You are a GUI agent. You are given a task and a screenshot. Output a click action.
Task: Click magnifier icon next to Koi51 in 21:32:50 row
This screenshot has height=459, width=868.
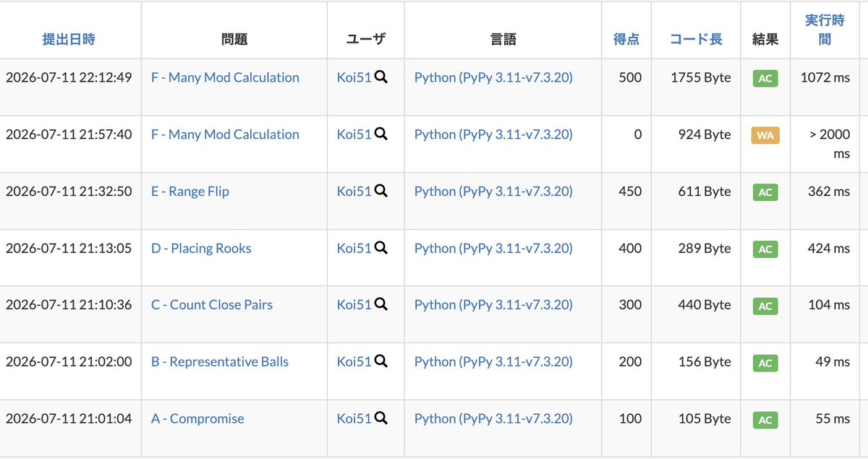tap(381, 192)
